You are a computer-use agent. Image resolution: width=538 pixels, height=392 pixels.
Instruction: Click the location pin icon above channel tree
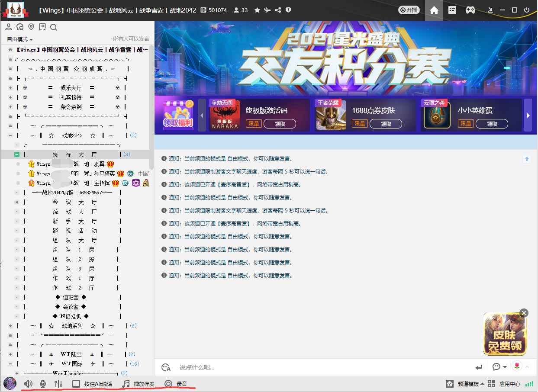tap(31, 27)
